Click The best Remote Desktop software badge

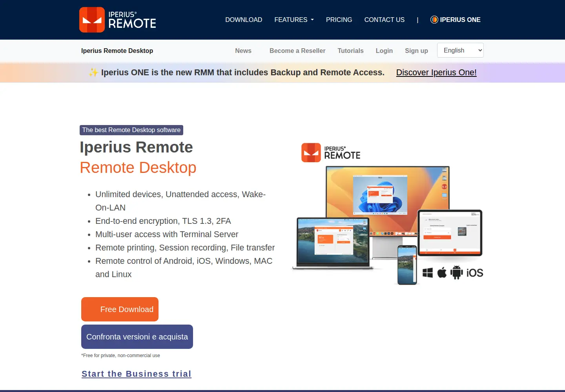(x=131, y=130)
